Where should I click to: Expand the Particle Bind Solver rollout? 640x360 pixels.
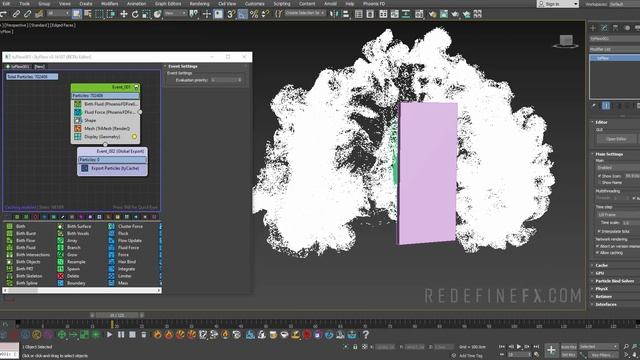point(616,281)
